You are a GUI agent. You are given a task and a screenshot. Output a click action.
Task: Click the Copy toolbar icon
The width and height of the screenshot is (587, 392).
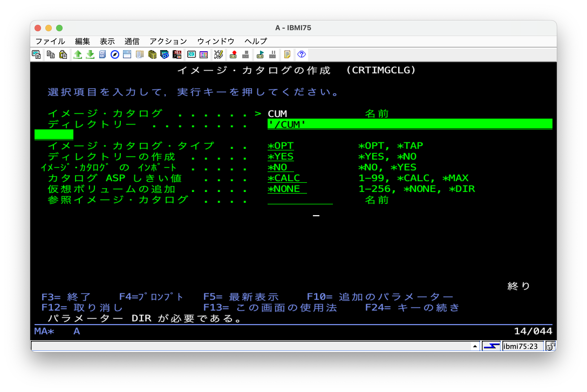50,54
